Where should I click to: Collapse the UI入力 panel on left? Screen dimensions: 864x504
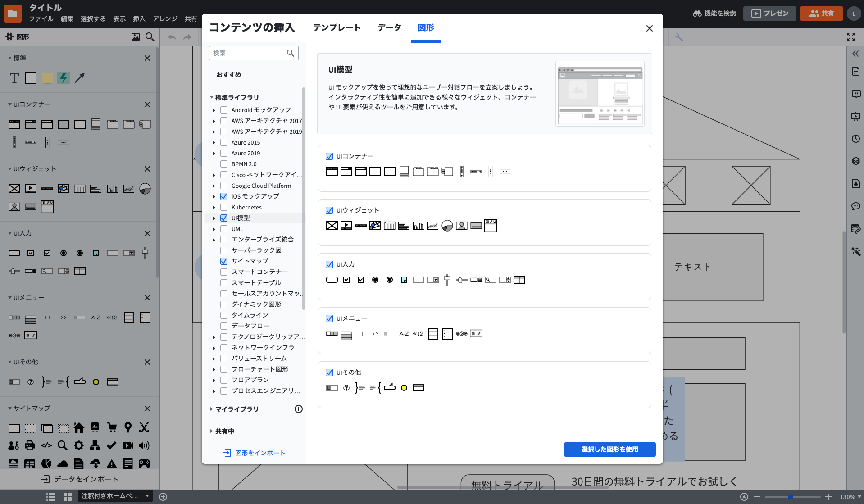click(x=10, y=233)
